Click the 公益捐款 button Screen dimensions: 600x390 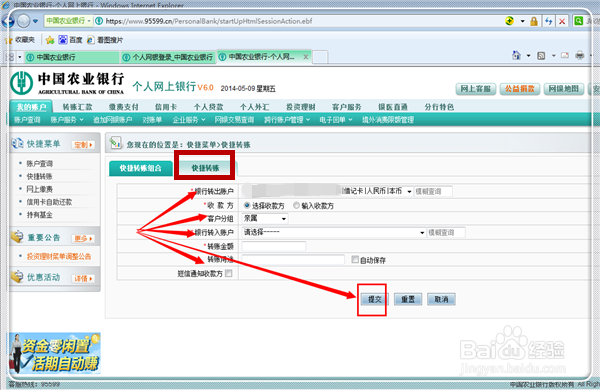click(520, 89)
